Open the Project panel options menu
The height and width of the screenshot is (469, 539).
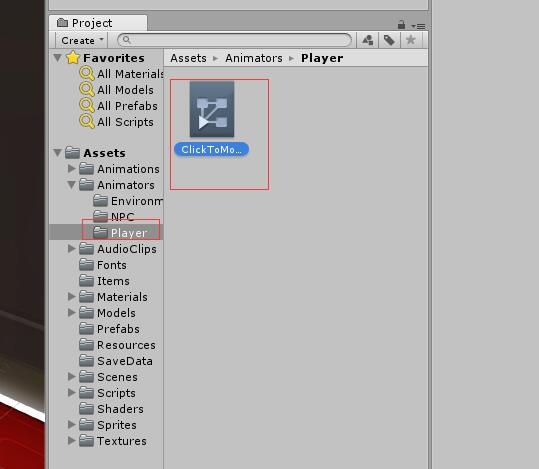pyautogui.click(x=419, y=26)
